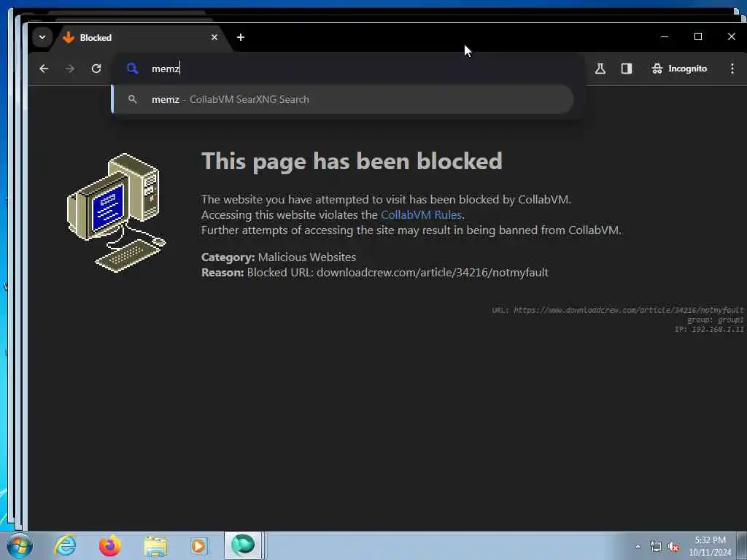The image size is (747, 560).
Task: Click the IP address footer text
Action: click(709, 329)
